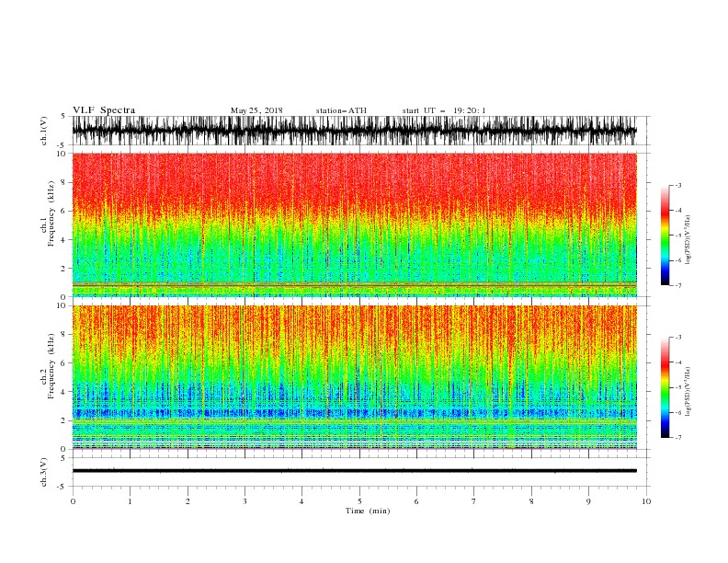Click the ch.2 frequency tick "10"

[62, 305]
